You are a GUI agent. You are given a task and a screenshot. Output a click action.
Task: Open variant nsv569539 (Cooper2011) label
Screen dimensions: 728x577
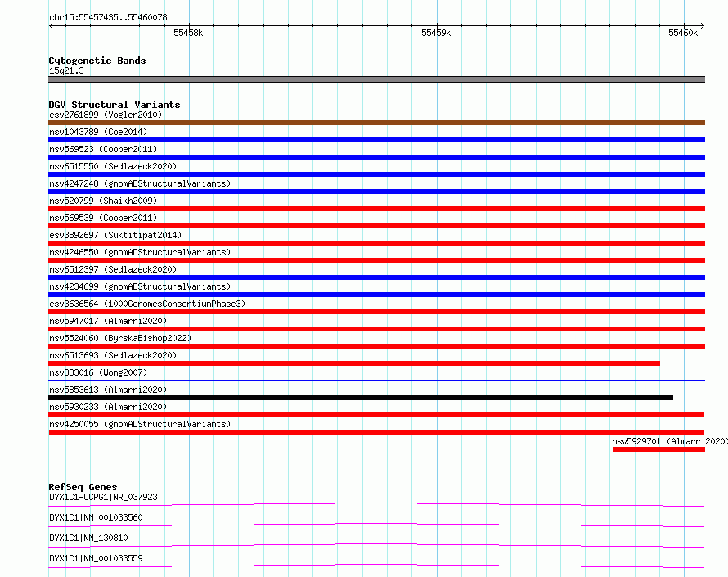tap(103, 218)
